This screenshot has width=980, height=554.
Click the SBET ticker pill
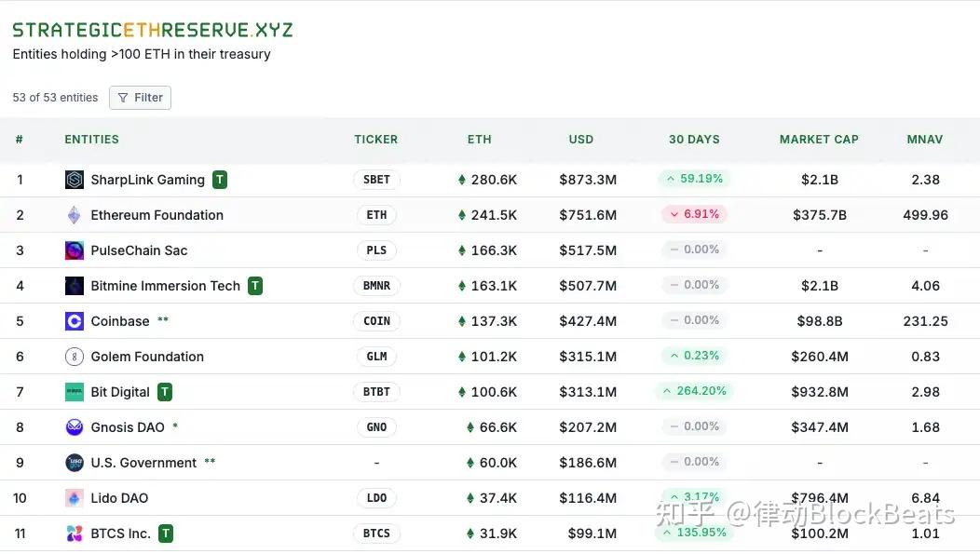click(x=376, y=180)
